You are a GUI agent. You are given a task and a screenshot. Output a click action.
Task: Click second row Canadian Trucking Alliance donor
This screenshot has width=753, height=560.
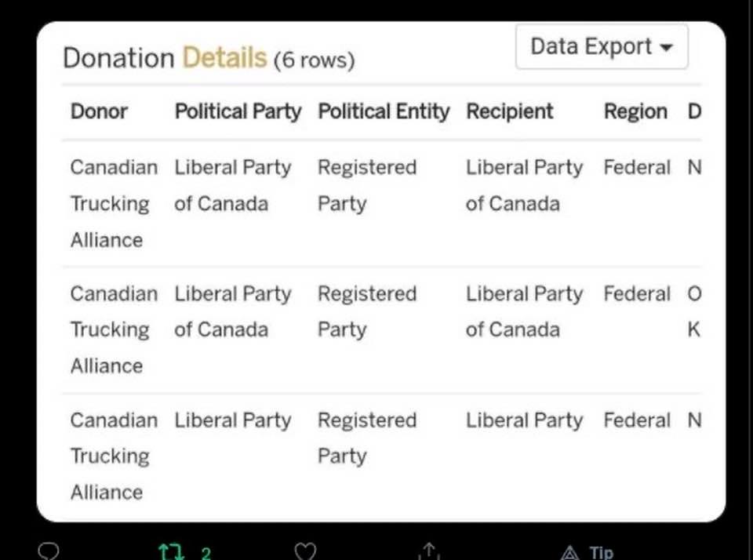113,329
